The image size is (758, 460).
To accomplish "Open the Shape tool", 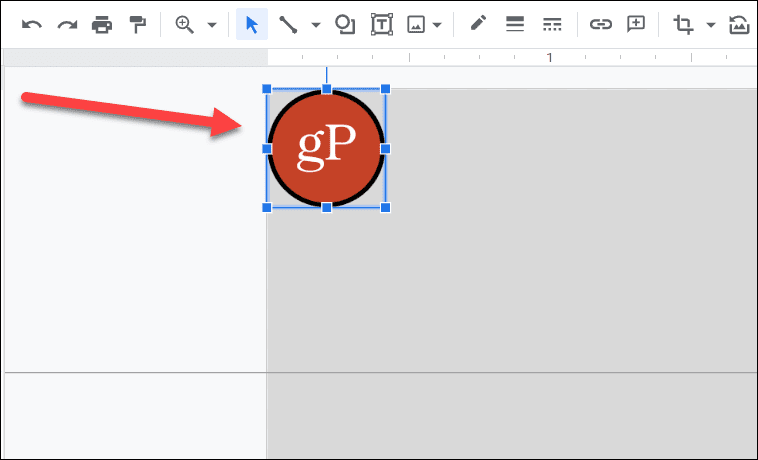I will click(345, 24).
